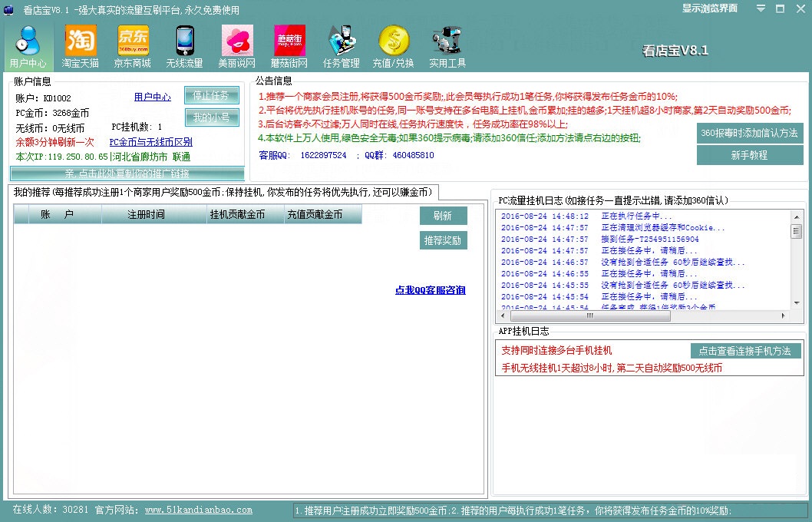Open the 用户中心 toolbar icon
812x522 pixels.
pyautogui.click(x=28, y=45)
